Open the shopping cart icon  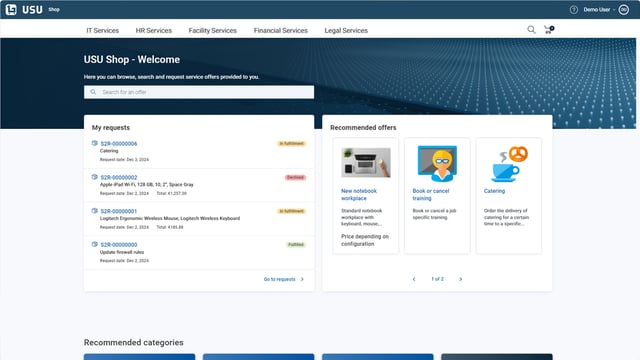coord(549,29)
